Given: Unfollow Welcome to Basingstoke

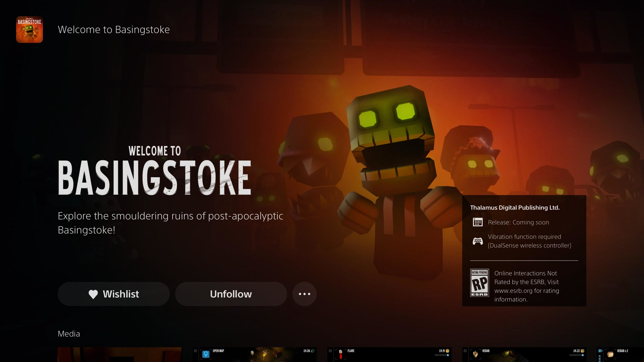Looking at the screenshot, I should click(x=231, y=294).
